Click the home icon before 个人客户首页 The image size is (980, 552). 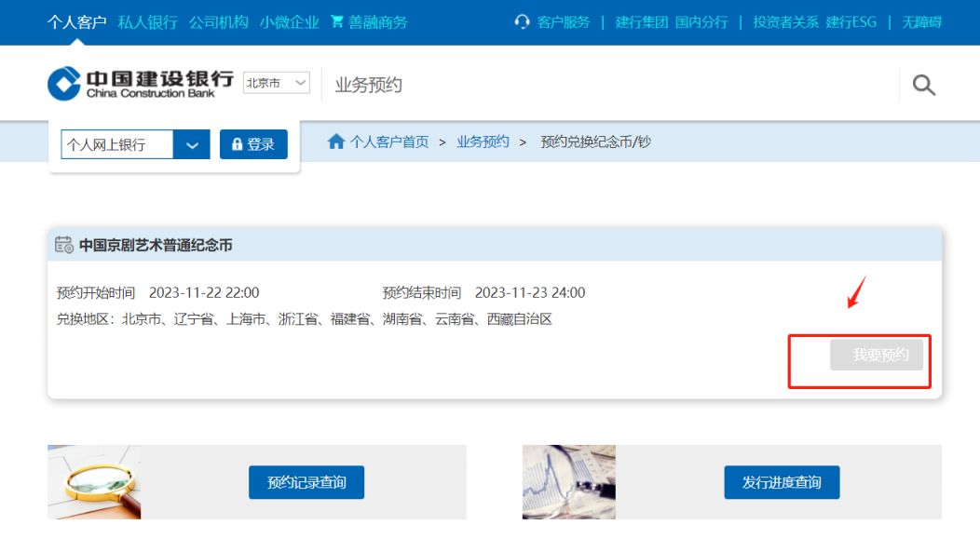pos(336,141)
